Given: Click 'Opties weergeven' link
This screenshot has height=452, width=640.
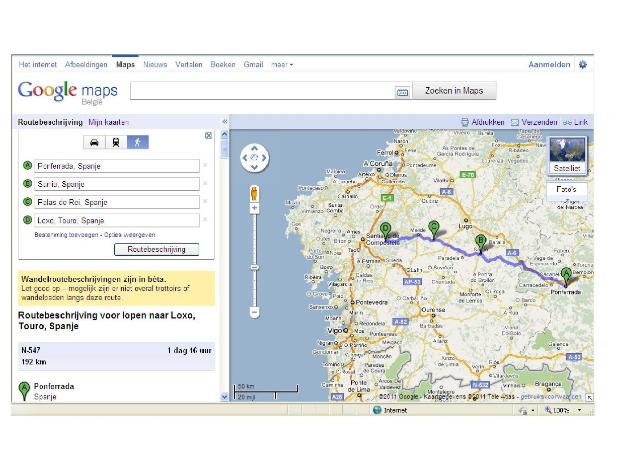Looking at the screenshot, I should tap(129, 235).
